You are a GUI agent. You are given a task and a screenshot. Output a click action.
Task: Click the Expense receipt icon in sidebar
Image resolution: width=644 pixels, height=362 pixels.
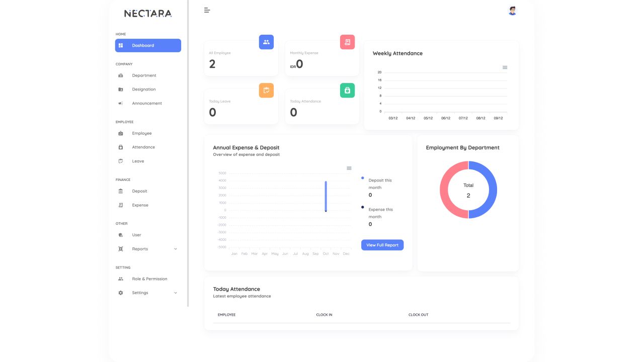[x=121, y=205]
